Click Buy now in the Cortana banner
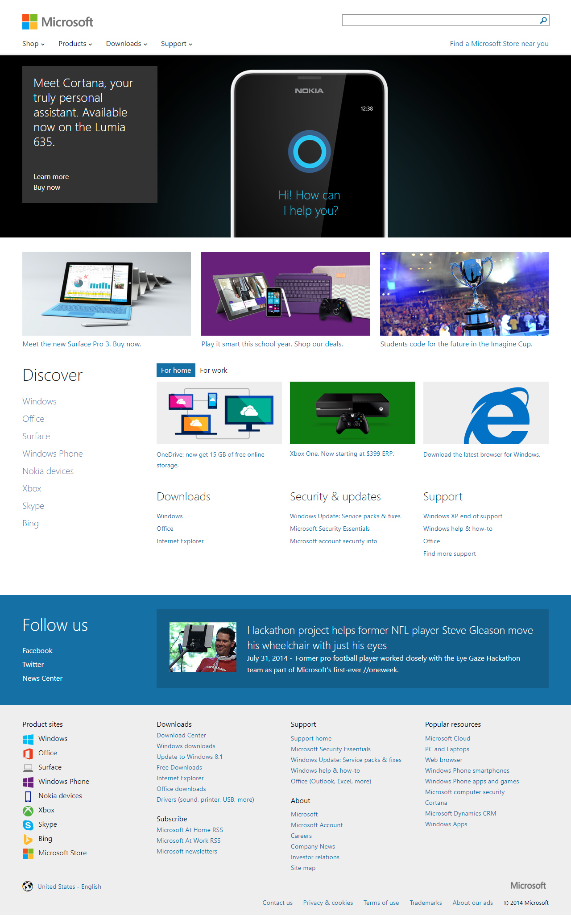571x924 pixels. point(47,187)
